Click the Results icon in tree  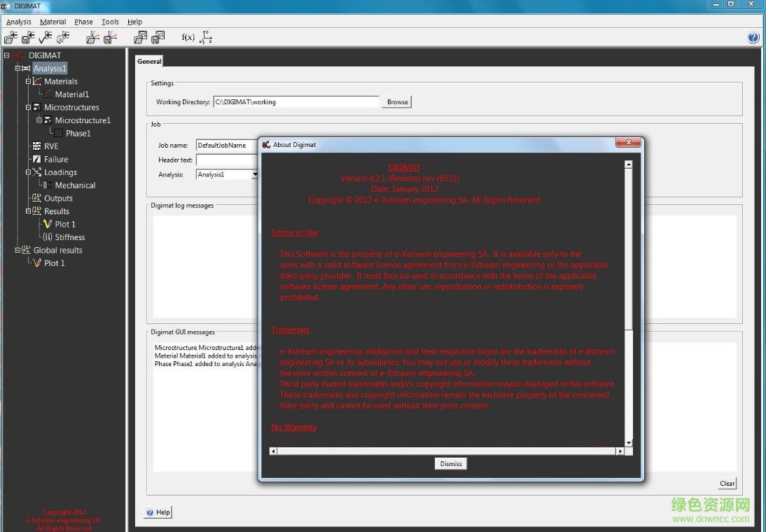click(x=36, y=211)
